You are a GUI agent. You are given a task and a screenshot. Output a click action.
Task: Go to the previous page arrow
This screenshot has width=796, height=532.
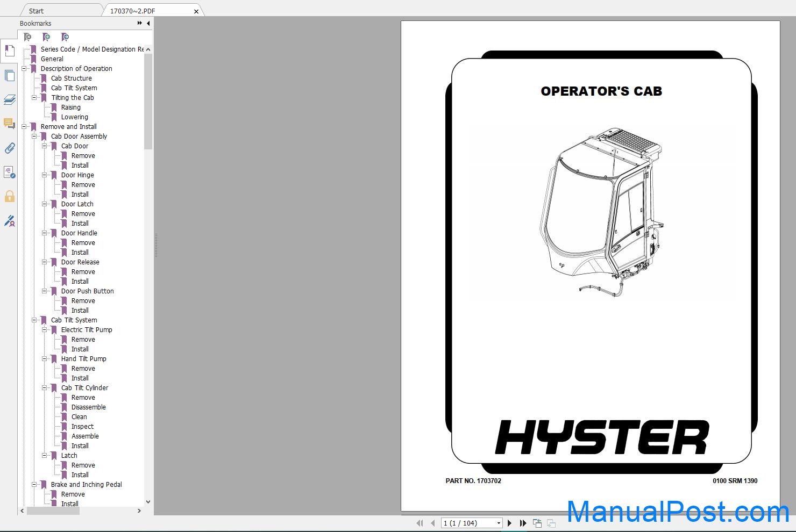point(432,523)
